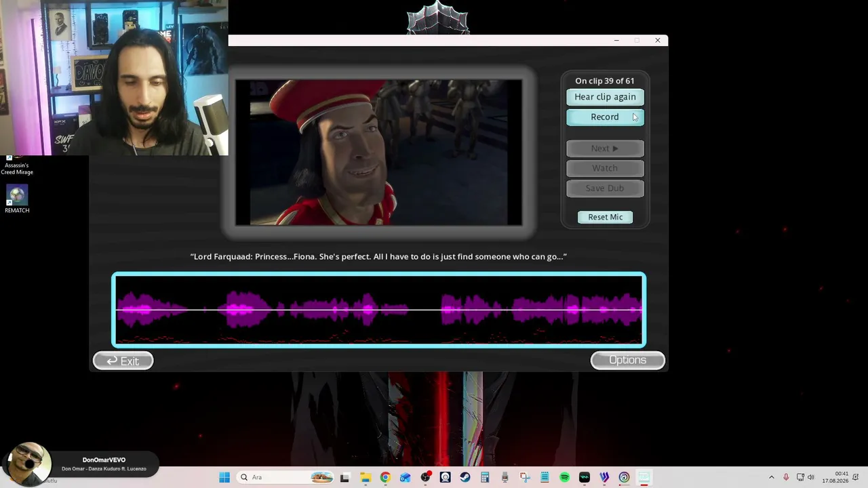Click the greyed Watch button

point(605,168)
